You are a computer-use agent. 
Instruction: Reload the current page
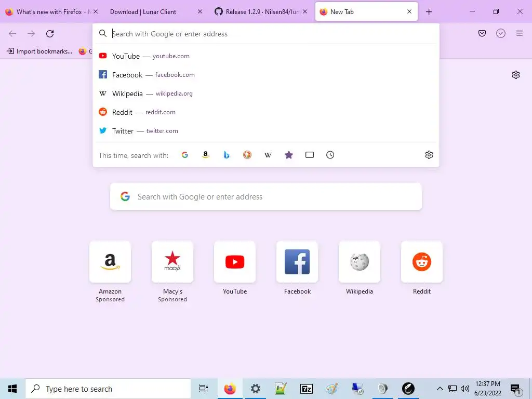pos(50,33)
